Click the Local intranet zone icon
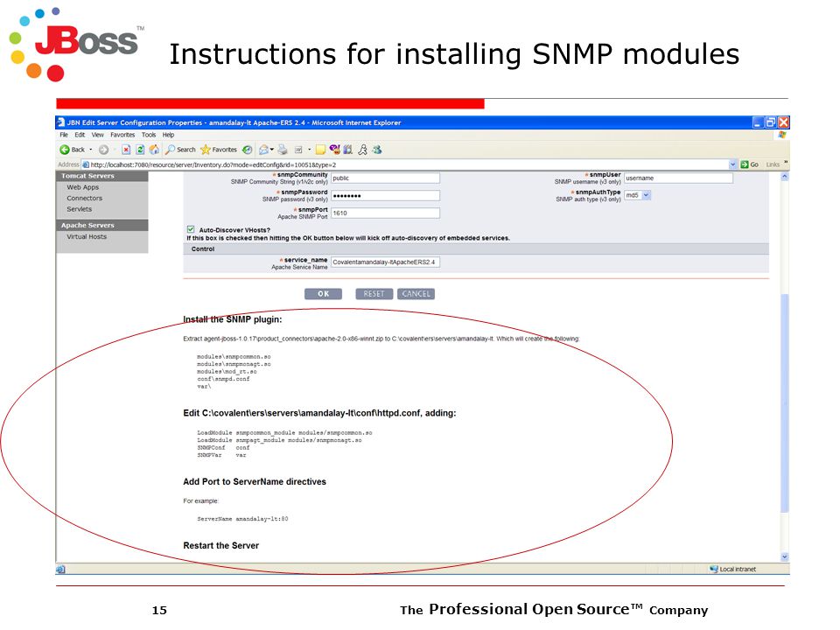This screenshot has width=840, height=630. pos(714,569)
